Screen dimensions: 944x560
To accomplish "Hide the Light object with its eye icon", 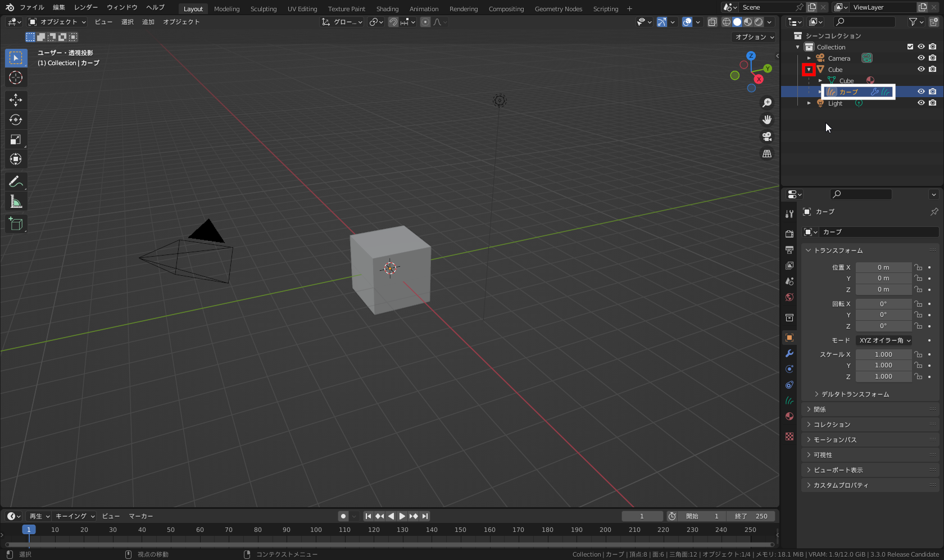I will point(921,103).
